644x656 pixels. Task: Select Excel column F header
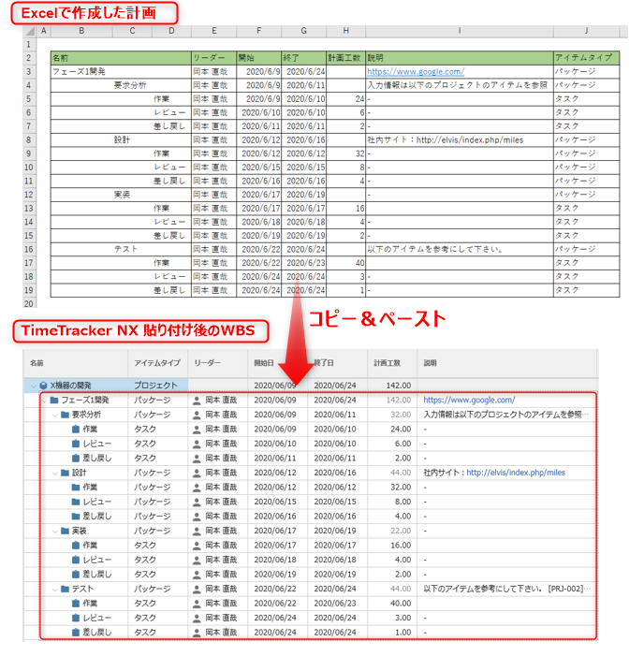click(x=259, y=31)
